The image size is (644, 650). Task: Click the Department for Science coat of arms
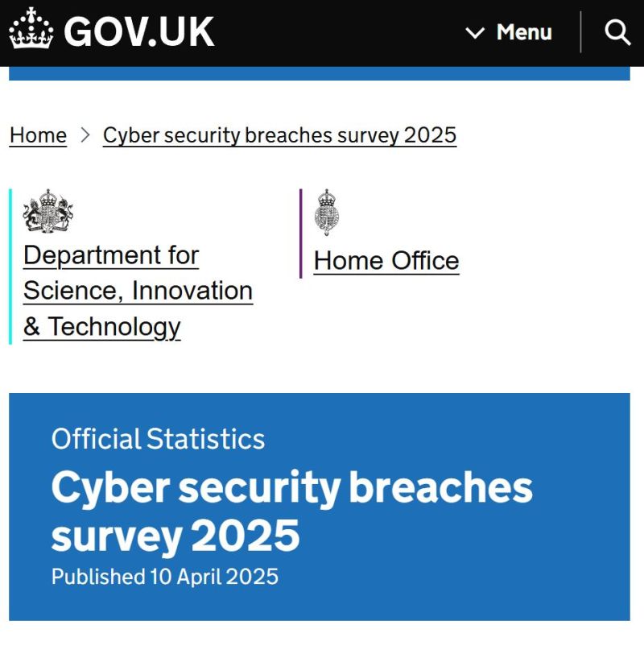tap(48, 210)
